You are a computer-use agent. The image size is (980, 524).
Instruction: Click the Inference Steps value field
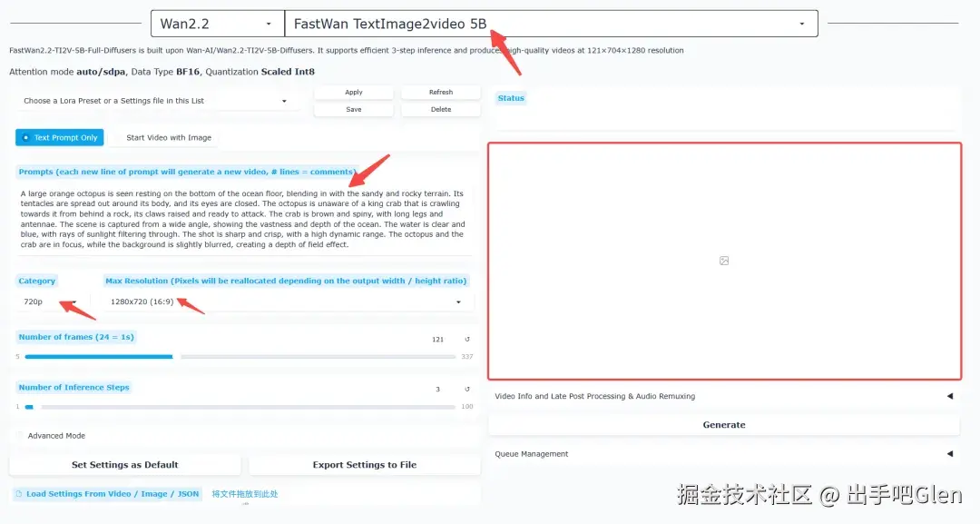point(437,390)
